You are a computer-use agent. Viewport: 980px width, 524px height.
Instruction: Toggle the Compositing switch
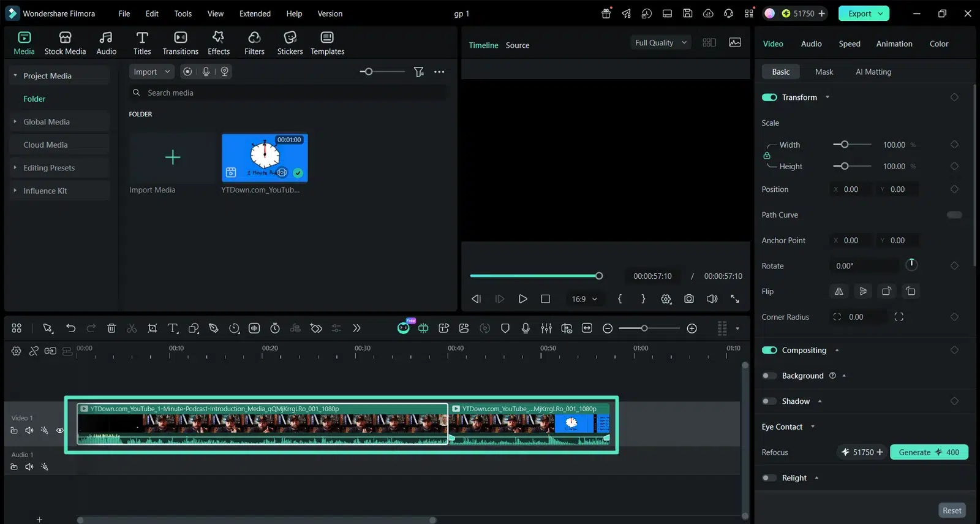[x=769, y=350]
